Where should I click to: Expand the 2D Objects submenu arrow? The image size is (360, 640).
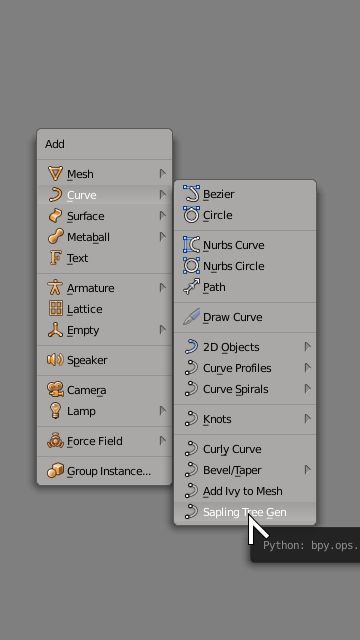click(x=307, y=347)
